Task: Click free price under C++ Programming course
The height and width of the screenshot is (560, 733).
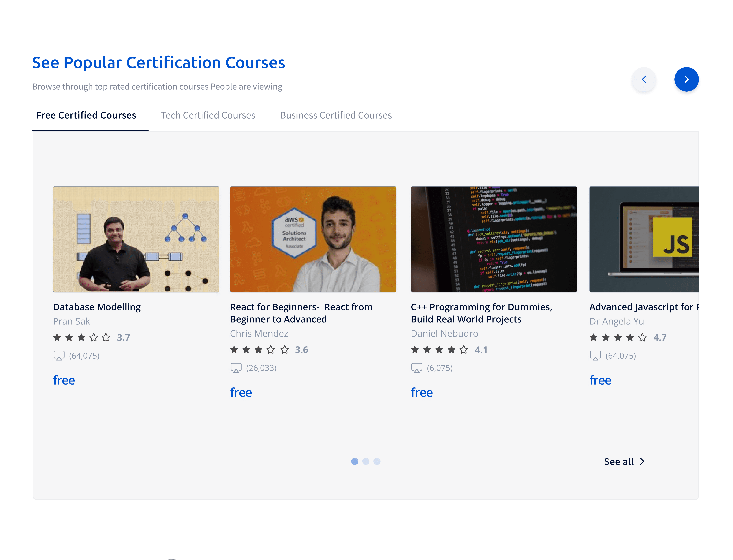Action: coord(422,393)
